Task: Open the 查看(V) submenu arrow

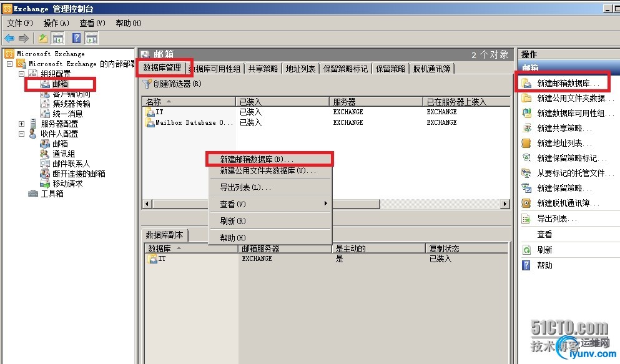Action: click(x=325, y=203)
